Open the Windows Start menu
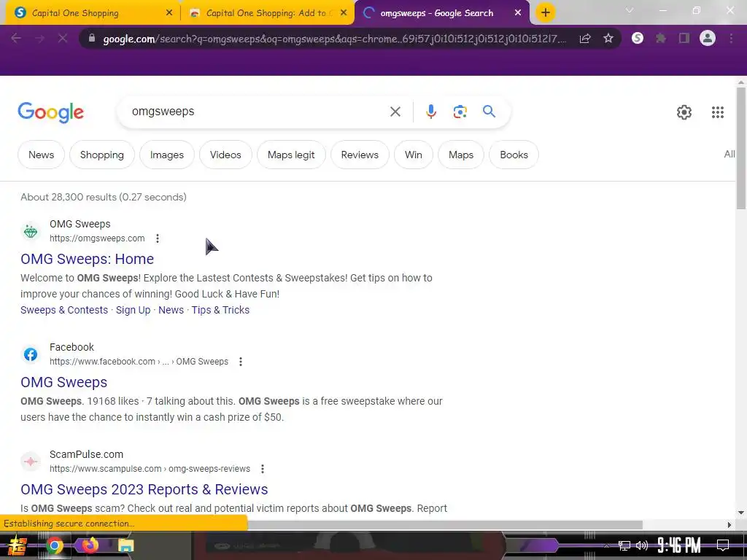Image resolution: width=747 pixels, height=560 pixels. pyautogui.click(x=18, y=545)
